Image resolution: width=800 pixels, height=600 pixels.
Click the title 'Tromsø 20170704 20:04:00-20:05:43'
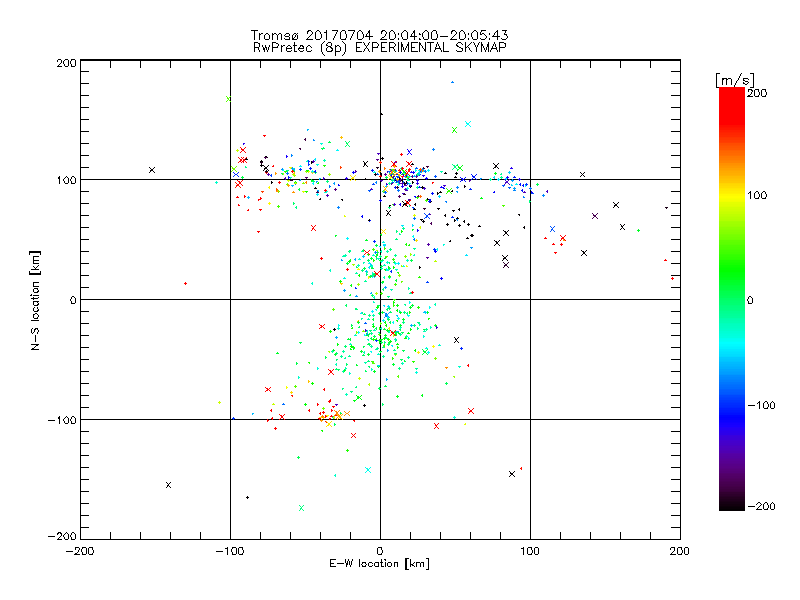pos(379,35)
